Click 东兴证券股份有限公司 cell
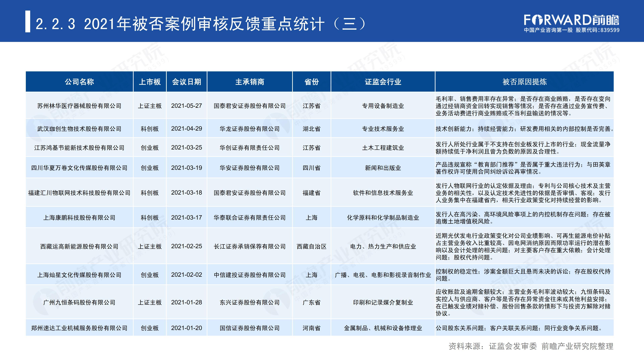The width and height of the screenshot is (644, 362). coord(250,302)
